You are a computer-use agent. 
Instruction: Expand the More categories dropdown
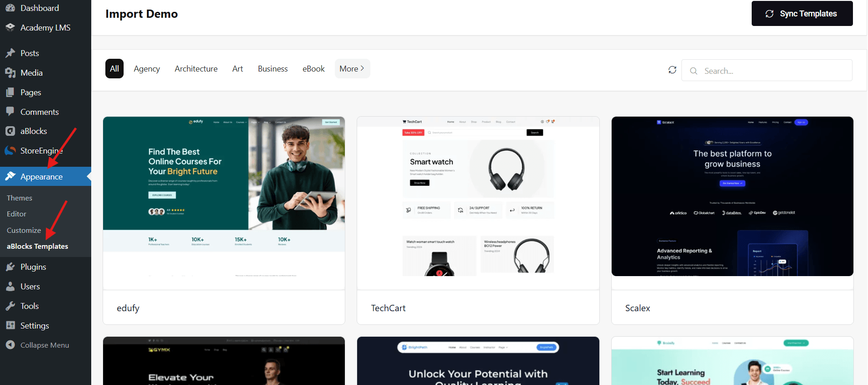(352, 68)
